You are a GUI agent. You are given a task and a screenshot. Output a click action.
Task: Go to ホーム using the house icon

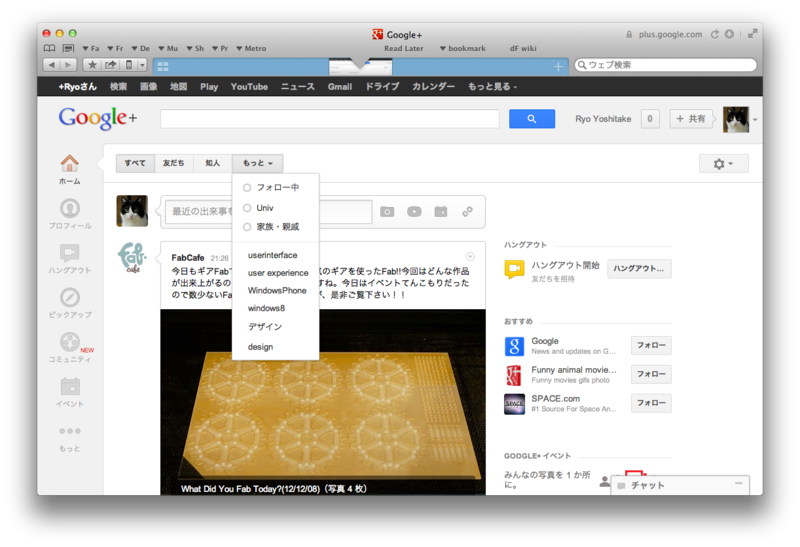pos(70,164)
